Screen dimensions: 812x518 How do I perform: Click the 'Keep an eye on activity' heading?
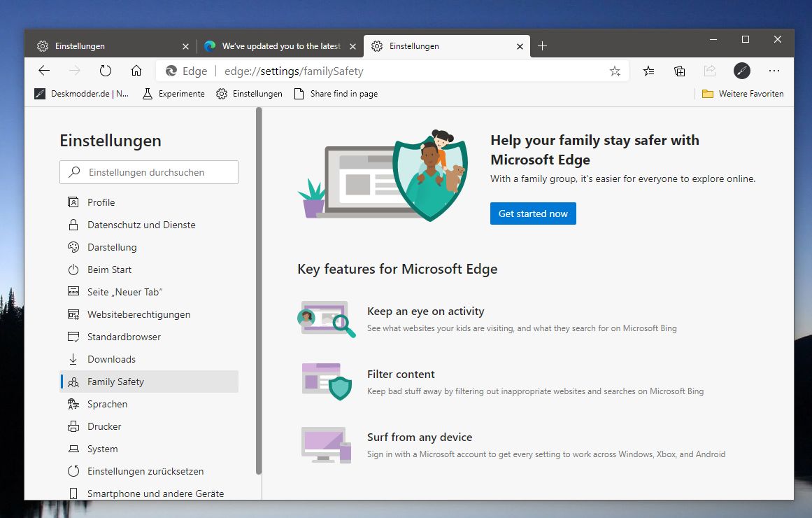pyautogui.click(x=426, y=311)
